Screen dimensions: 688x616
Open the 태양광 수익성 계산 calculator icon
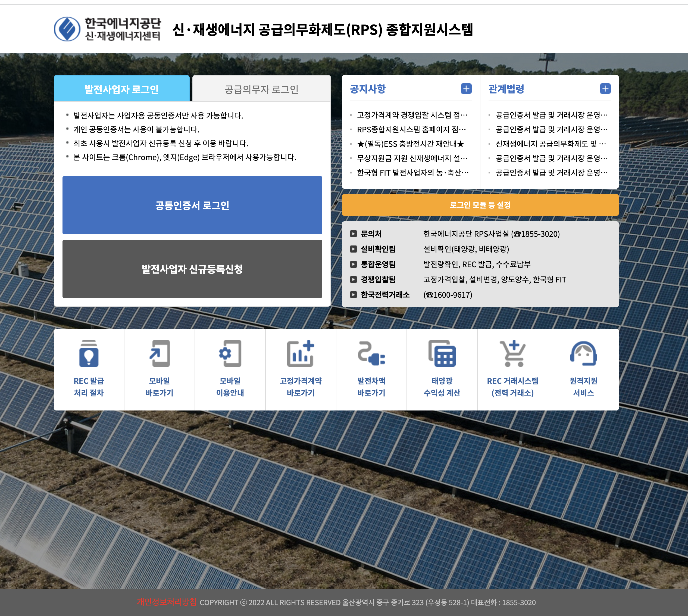[x=442, y=354]
